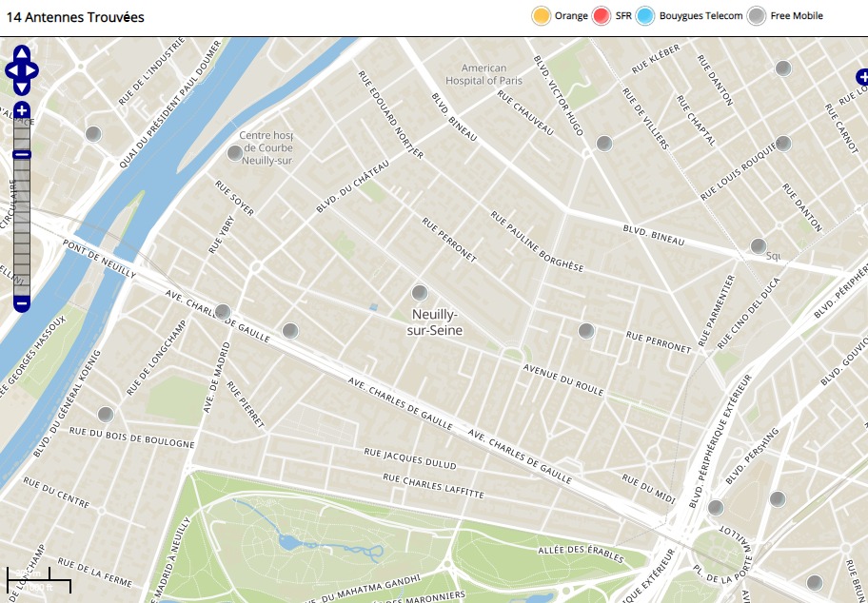The image size is (868, 603).
Task: Pan the map left with the arrow
Action: pyautogui.click(x=11, y=69)
